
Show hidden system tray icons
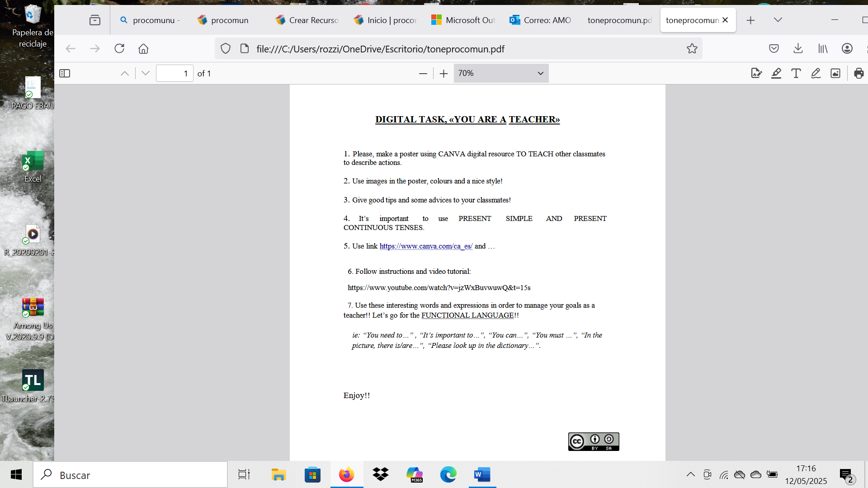pos(690,474)
